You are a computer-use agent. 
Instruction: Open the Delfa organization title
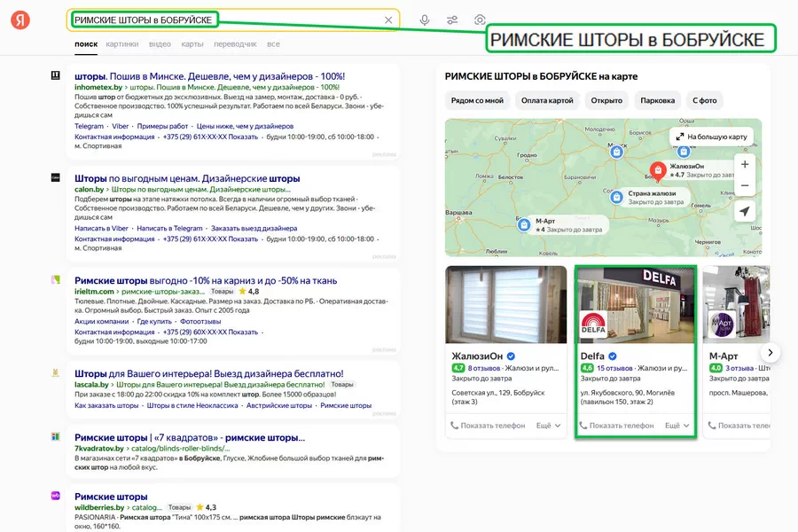click(x=592, y=356)
